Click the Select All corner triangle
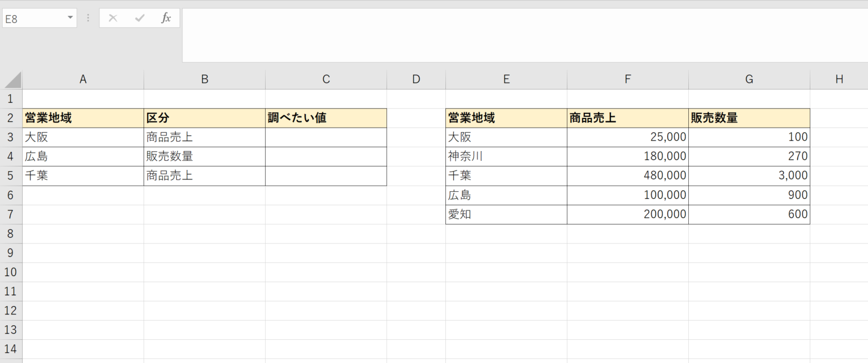 12,80
